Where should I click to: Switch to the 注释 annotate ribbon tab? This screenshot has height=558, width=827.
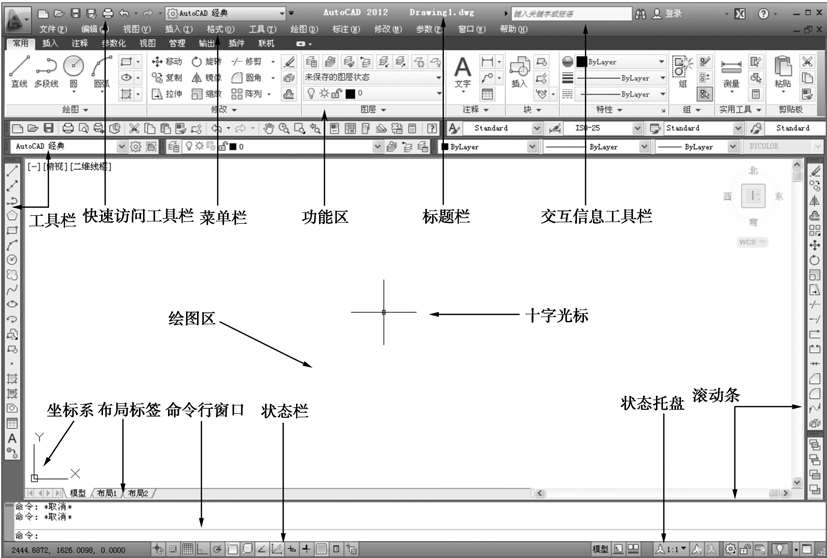point(80,43)
